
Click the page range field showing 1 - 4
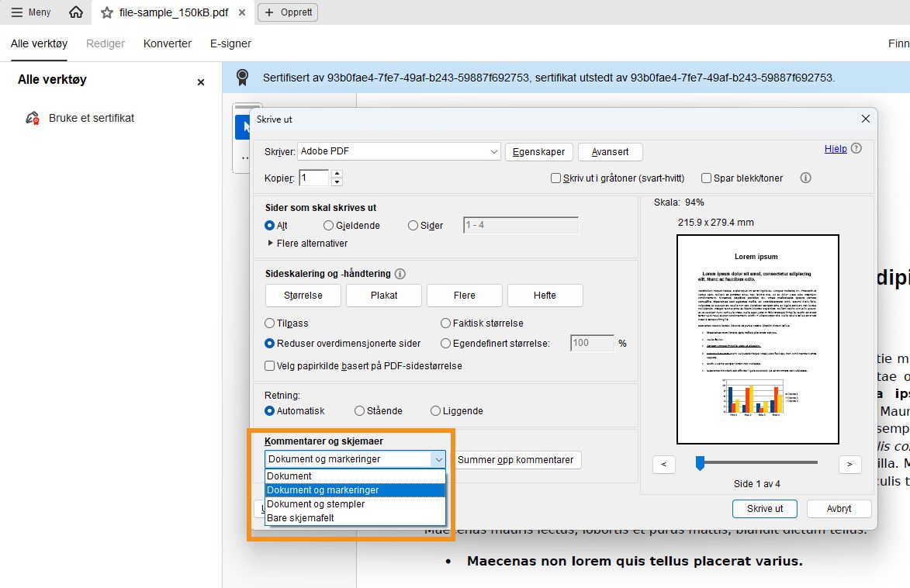pos(521,225)
